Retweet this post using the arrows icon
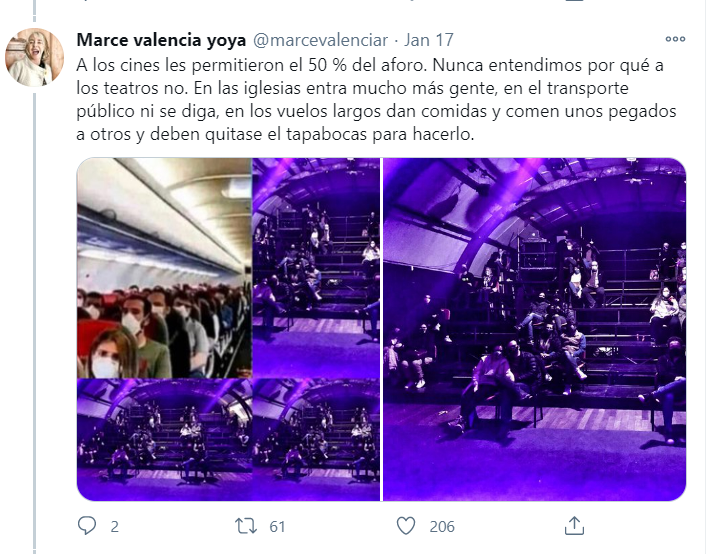The height and width of the screenshot is (554, 717). (246, 526)
